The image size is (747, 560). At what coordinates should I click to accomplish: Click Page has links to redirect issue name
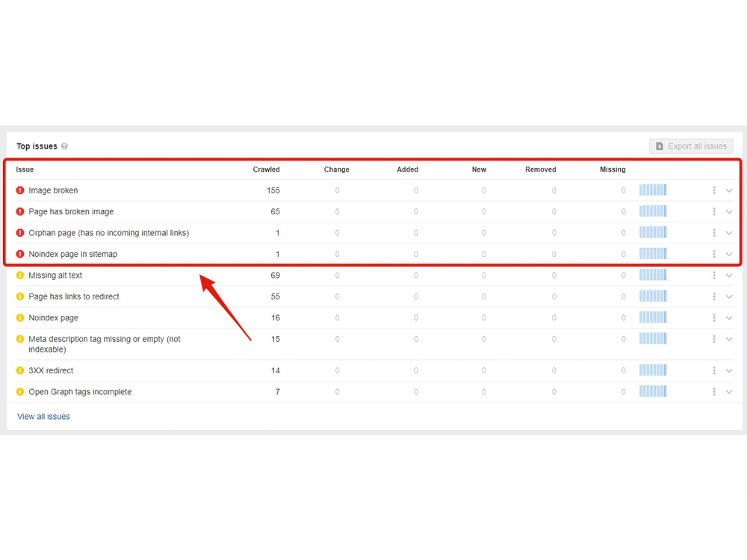click(74, 296)
